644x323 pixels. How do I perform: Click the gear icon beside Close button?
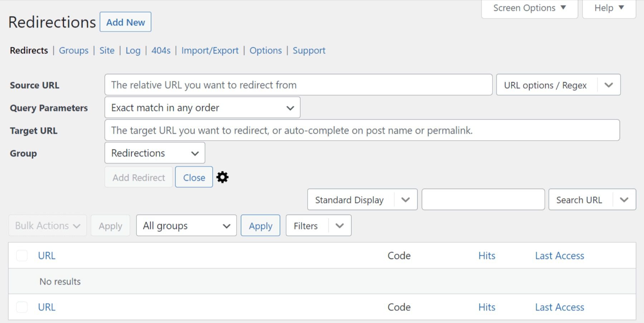[222, 177]
